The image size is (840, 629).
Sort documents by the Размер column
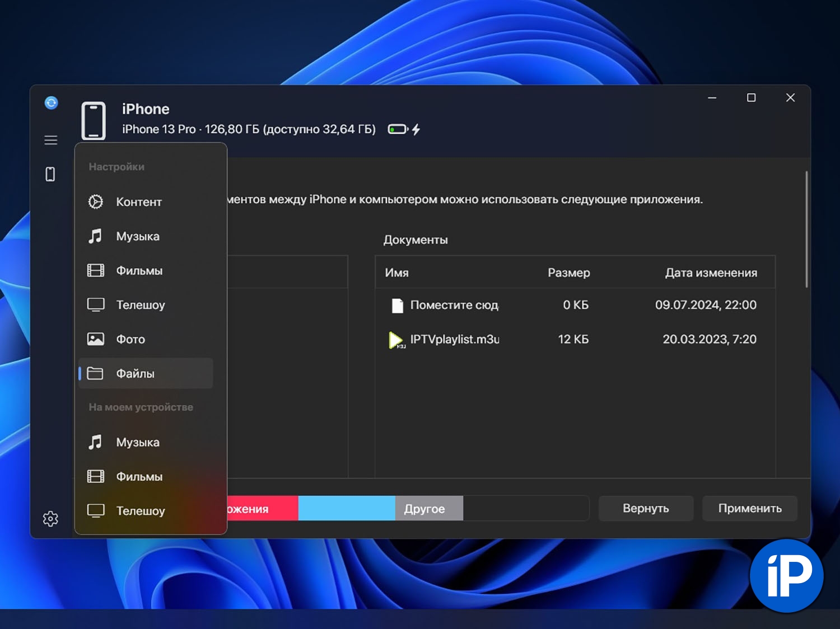click(x=568, y=273)
